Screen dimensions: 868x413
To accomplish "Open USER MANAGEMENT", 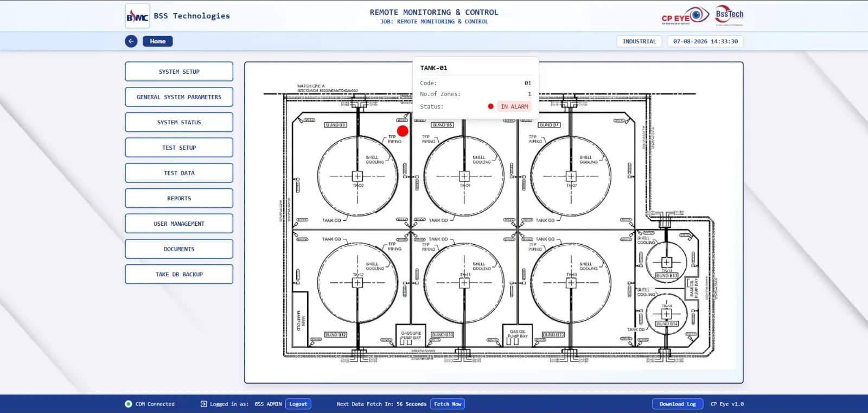I will click(179, 224).
